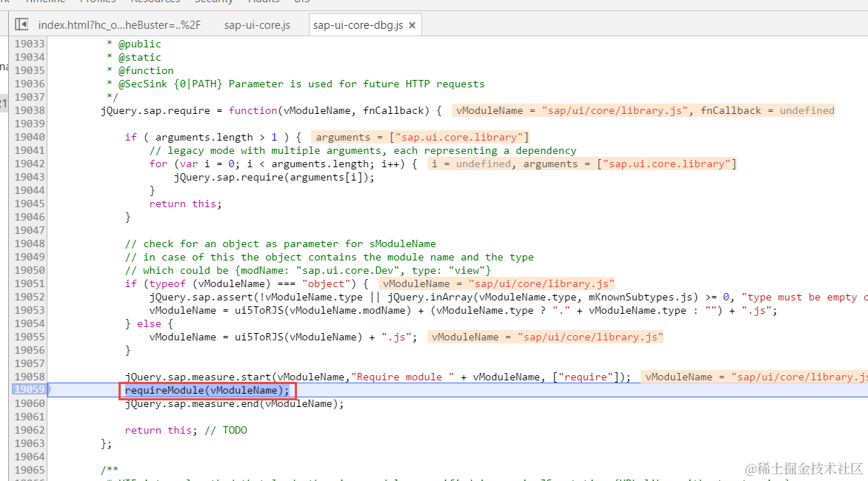Click line number 19058 in the gutter
The height and width of the screenshot is (481, 868).
coord(30,377)
